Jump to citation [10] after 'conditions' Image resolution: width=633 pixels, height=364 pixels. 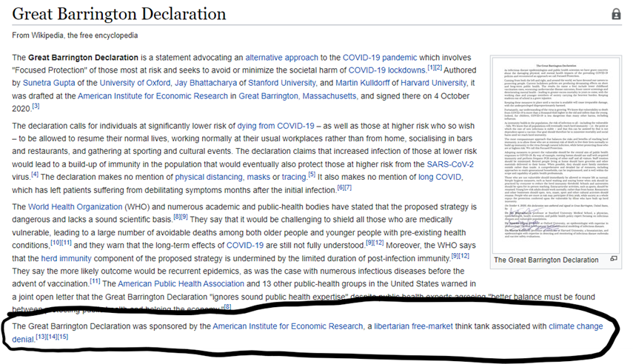point(56,243)
